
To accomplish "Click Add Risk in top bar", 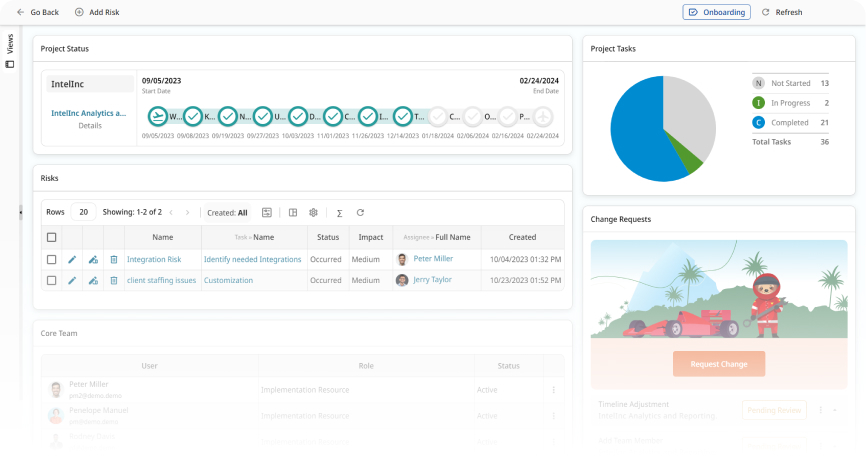I will (x=97, y=12).
